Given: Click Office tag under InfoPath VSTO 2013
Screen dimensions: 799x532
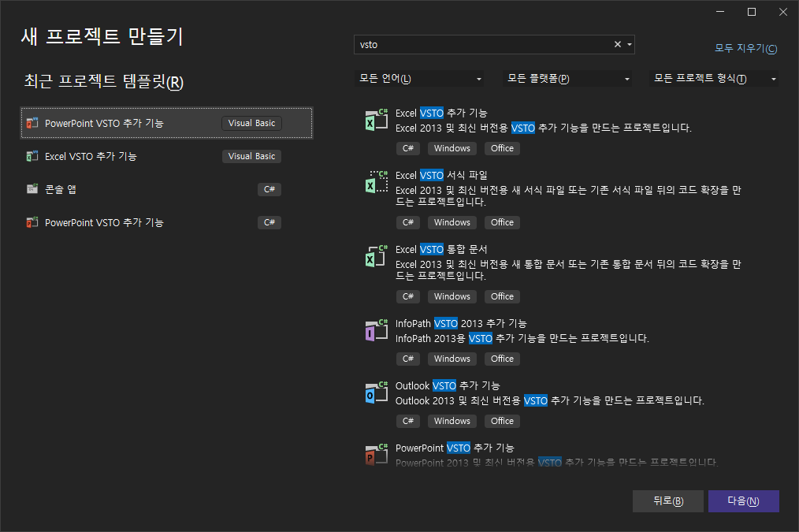Looking at the screenshot, I should (x=503, y=359).
